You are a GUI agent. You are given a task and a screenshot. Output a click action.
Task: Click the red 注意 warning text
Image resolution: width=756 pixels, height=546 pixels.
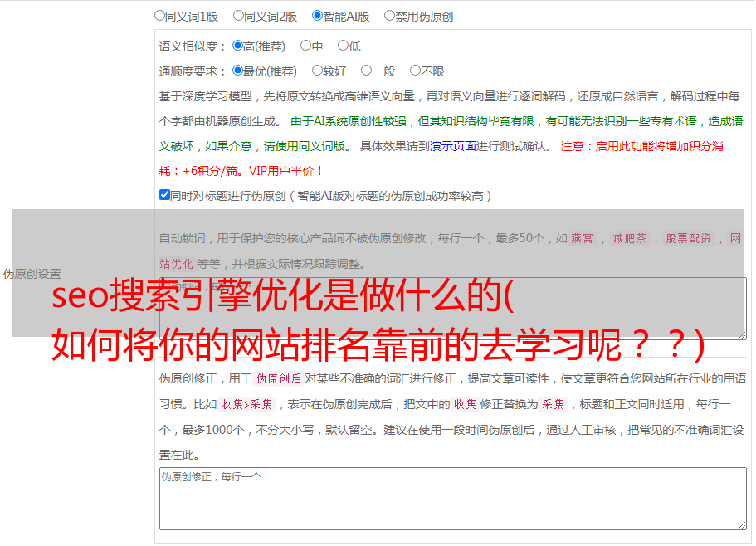point(441,158)
